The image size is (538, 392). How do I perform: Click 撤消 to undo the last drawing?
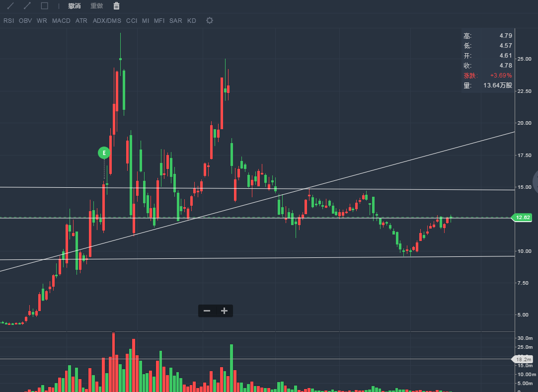tap(75, 6)
